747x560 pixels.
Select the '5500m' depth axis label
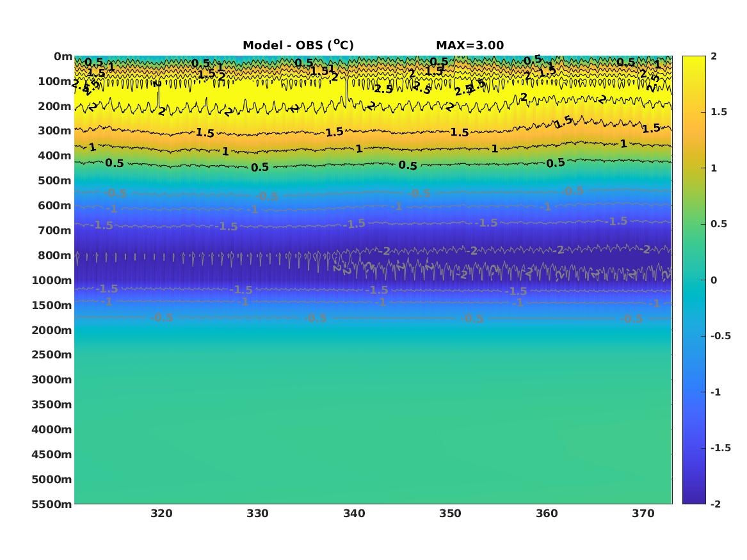tap(52, 504)
